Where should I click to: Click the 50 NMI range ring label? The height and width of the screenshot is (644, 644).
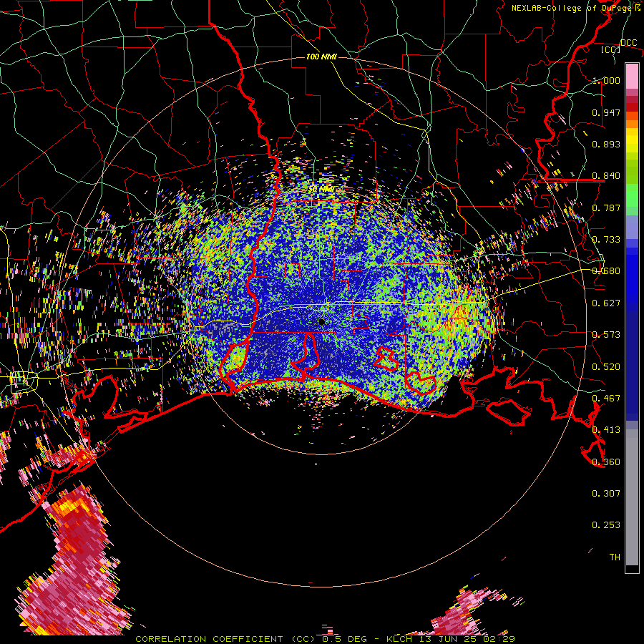(321, 189)
